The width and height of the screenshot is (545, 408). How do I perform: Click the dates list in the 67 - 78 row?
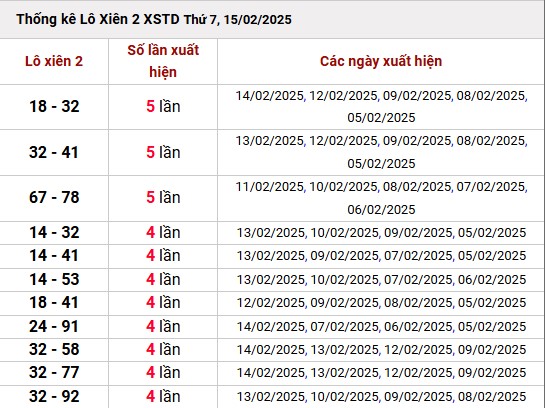[x=381, y=198]
